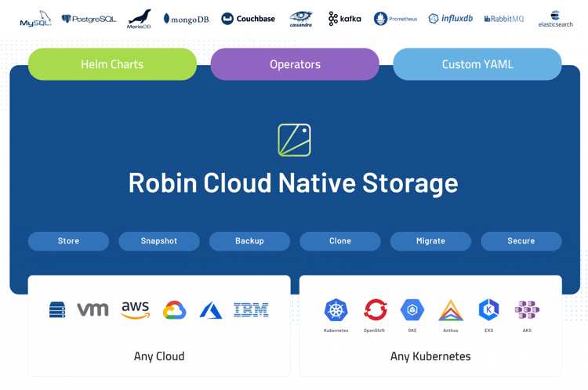
Task: Click the Robin green square logo
Action: tap(294, 140)
